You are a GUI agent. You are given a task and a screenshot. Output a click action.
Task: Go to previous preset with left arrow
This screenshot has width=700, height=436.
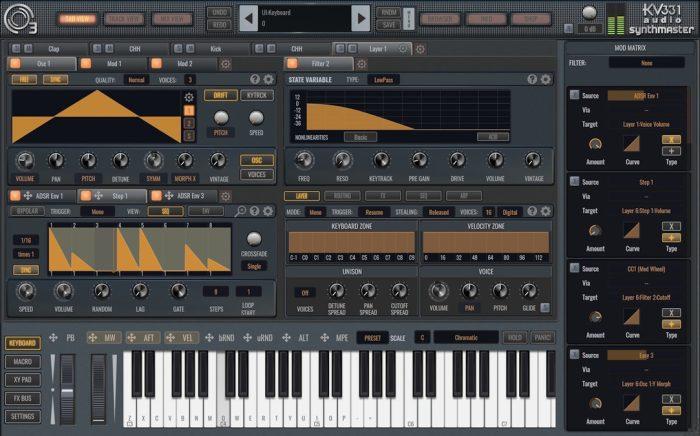click(x=249, y=19)
